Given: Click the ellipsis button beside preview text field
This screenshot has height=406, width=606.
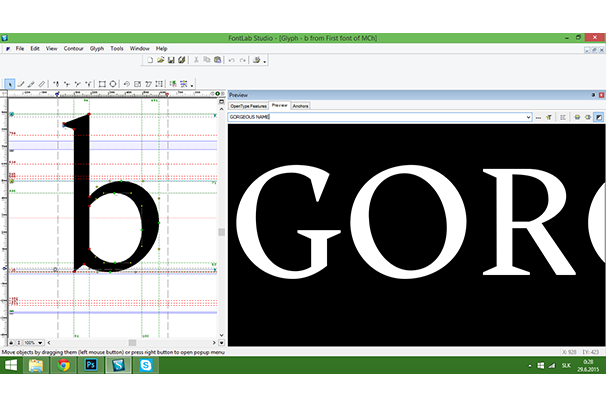Looking at the screenshot, I should pyautogui.click(x=539, y=117).
